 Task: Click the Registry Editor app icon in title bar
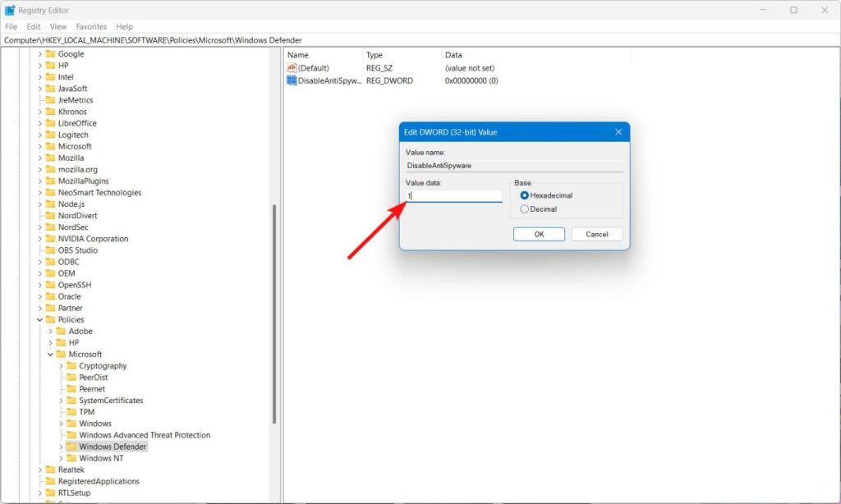(x=10, y=10)
